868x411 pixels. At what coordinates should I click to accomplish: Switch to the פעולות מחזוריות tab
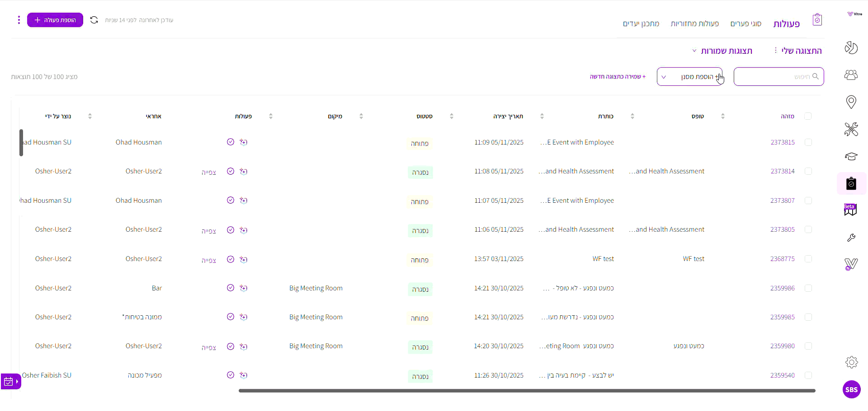(695, 23)
